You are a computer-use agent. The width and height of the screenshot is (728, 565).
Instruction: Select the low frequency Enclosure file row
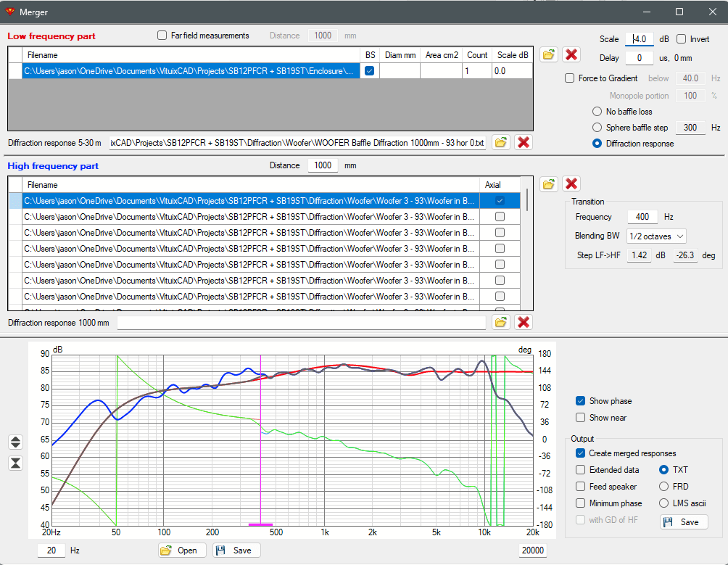click(191, 71)
